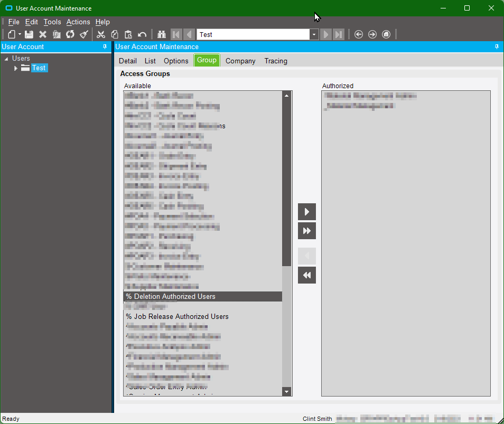504x424 pixels.
Task: Open the user ID dropdown showing Test
Action: tap(314, 34)
